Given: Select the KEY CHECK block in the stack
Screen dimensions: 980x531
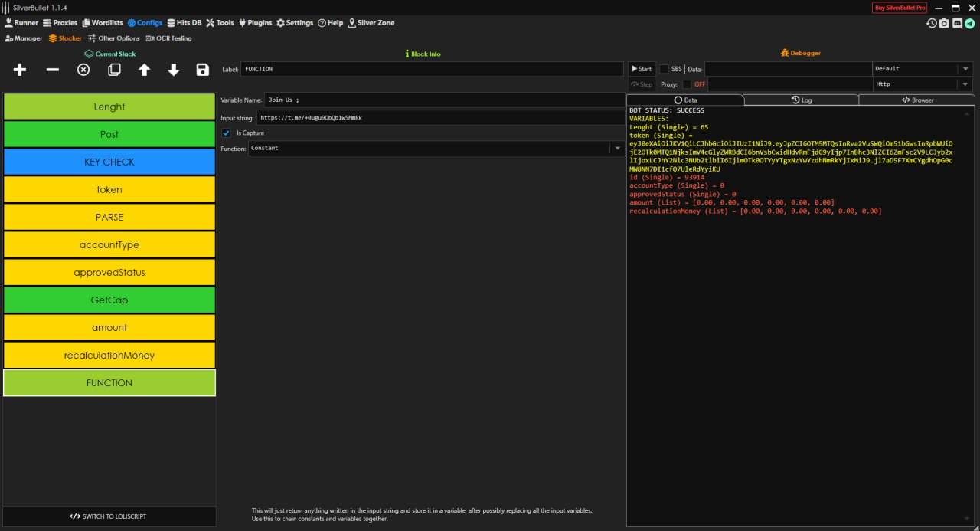Looking at the screenshot, I should coord(109,162).
